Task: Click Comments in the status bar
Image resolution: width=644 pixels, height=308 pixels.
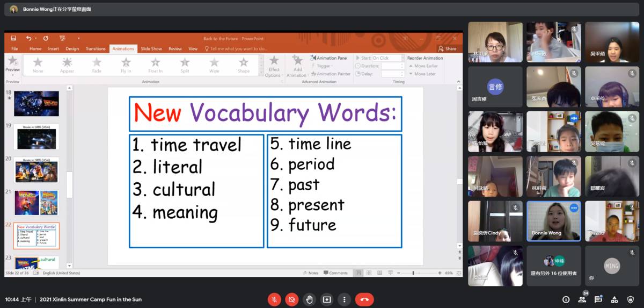Action: [335, 273]
